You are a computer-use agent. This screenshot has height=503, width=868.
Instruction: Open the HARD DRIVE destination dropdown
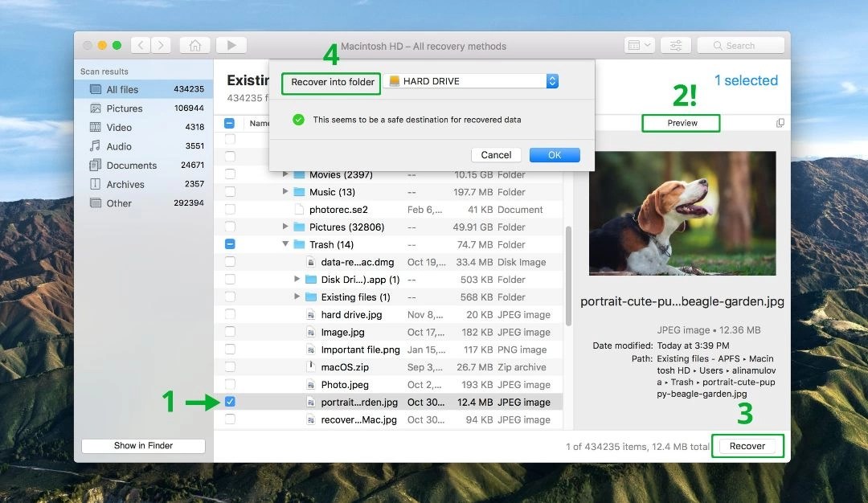pos(551,80)
